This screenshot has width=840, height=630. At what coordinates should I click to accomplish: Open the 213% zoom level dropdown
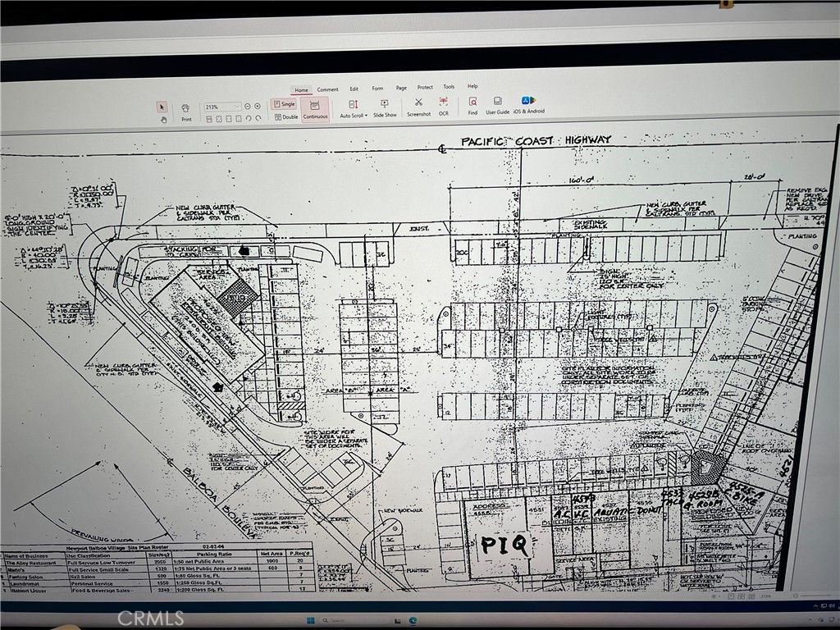(222, 107)
